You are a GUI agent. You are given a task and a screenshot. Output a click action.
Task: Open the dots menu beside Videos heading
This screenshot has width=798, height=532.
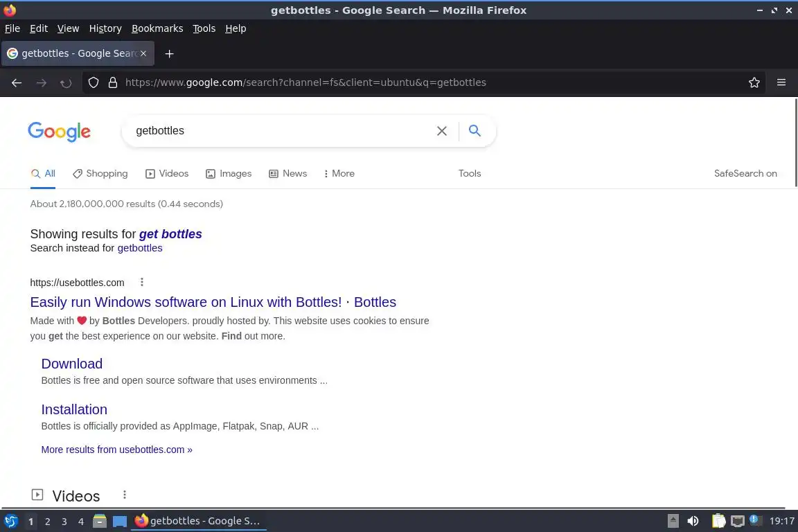point(125,495)
